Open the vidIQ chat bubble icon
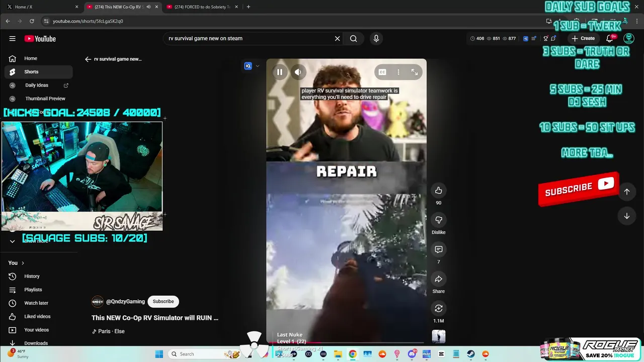Image resolution: width=644 pixels, height=362 pixels. [x=553, y=38]
